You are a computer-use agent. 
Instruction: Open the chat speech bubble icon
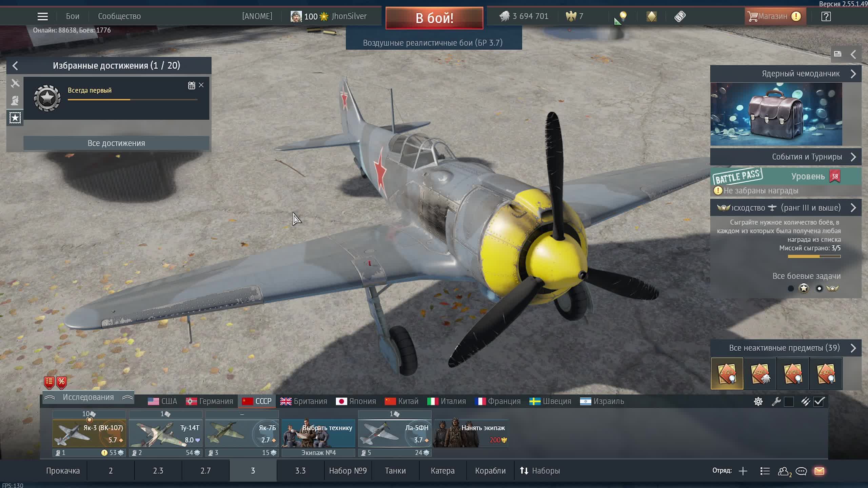click(x=801, y=471)
